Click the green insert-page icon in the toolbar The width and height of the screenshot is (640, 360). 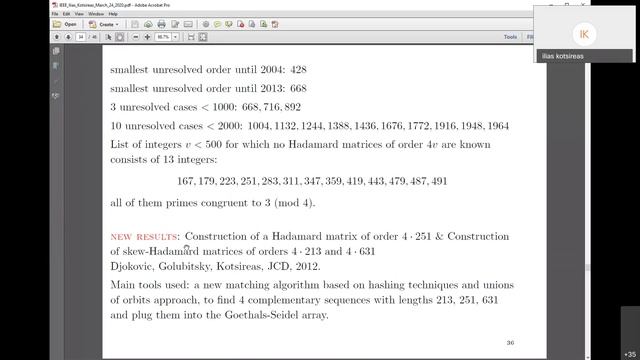(x=263, y=24)
